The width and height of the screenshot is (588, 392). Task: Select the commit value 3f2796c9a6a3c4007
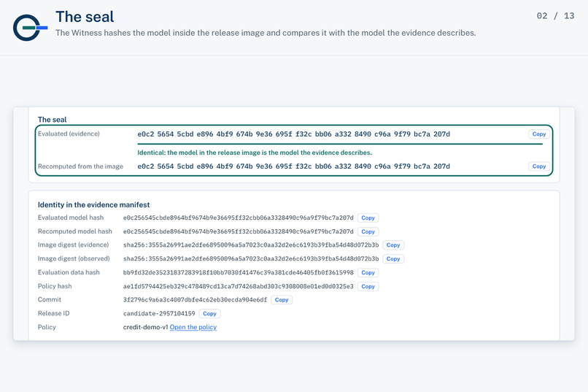pos(195,300)
